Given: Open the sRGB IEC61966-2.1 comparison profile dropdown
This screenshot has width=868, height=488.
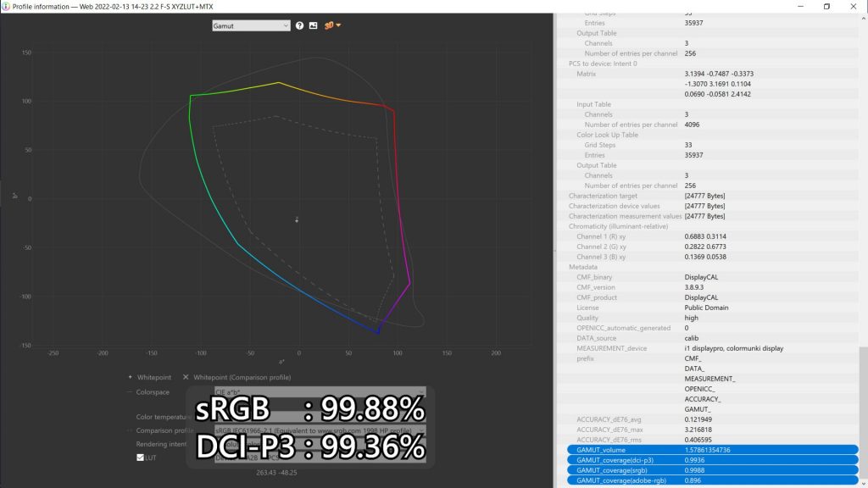Looking at the screenshot, I should [320, 430].
